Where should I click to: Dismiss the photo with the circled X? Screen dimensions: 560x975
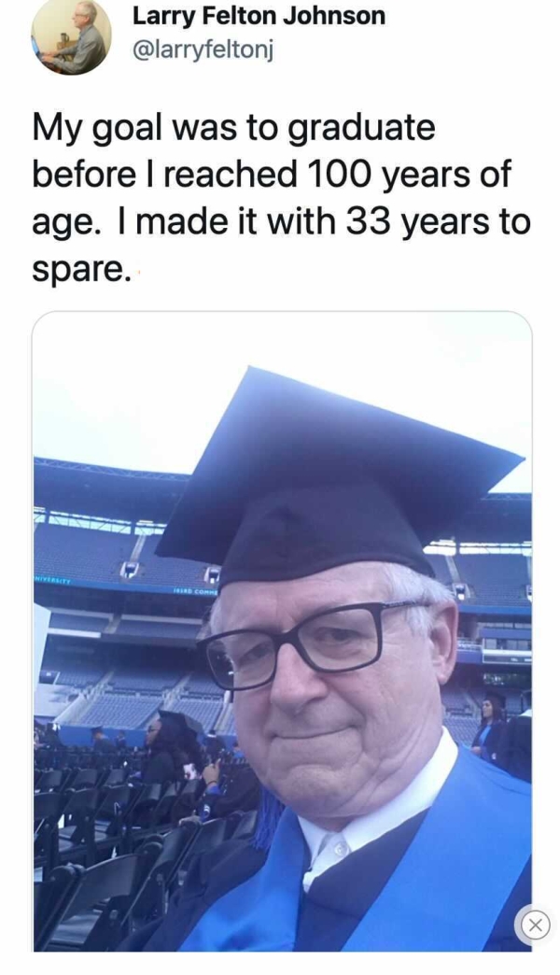point(535,924)
